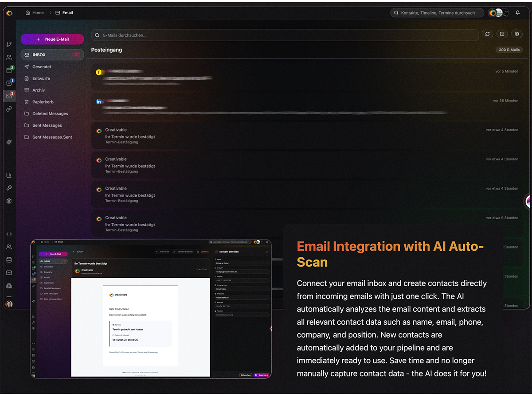Select the notification bell icon
This screenshot has width=532, height=396.
coord(517,13)
